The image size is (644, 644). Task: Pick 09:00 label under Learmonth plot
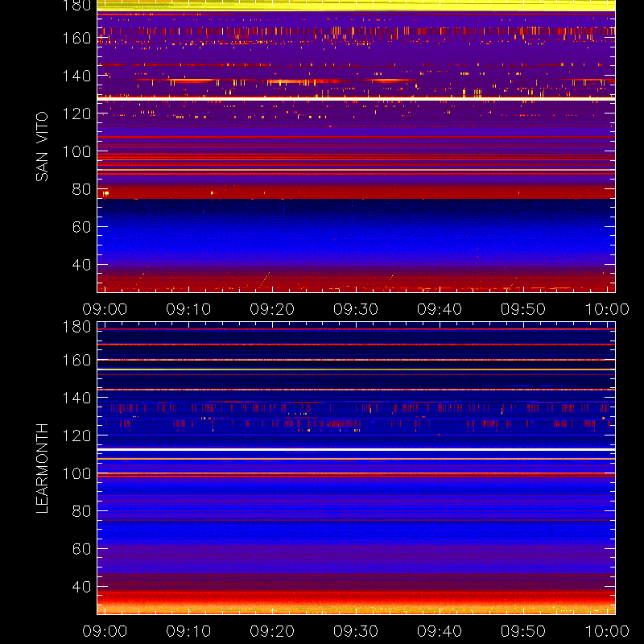[105, 631]
